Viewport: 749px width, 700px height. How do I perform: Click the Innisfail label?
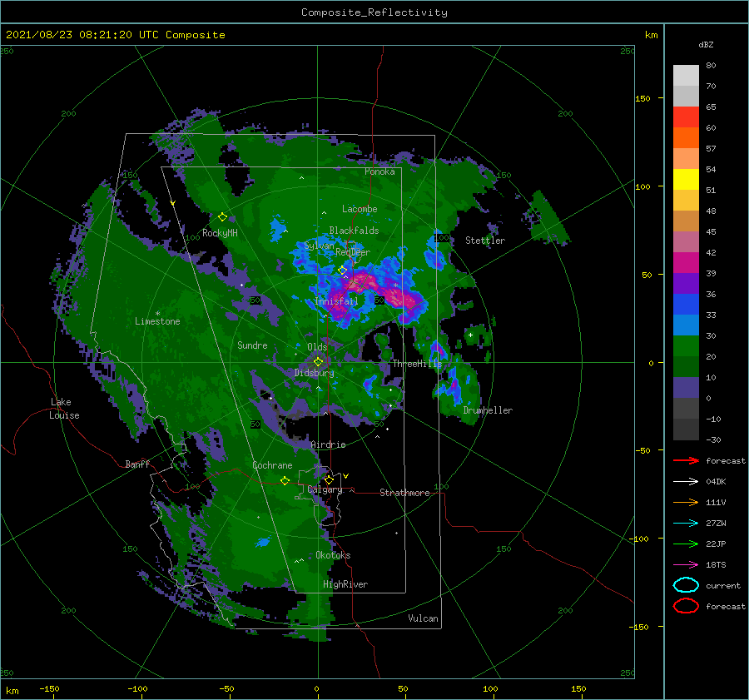pos(336,301)
